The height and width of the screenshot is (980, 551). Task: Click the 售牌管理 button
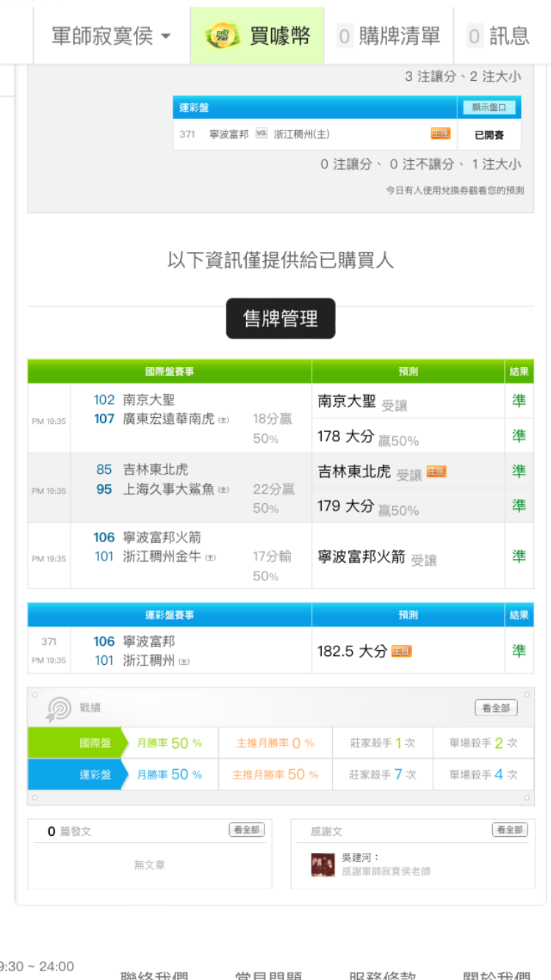point(281,318)
